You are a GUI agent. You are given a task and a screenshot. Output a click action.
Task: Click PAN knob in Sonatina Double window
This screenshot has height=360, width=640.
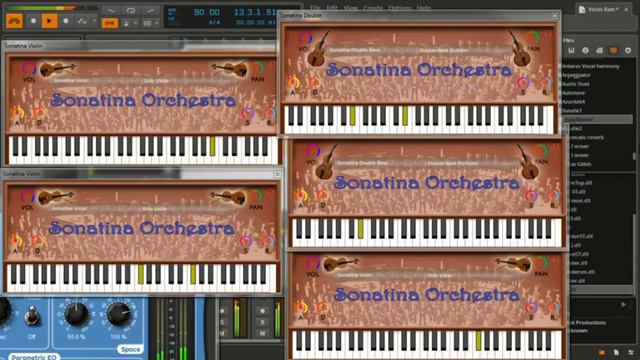pos(533,38)
